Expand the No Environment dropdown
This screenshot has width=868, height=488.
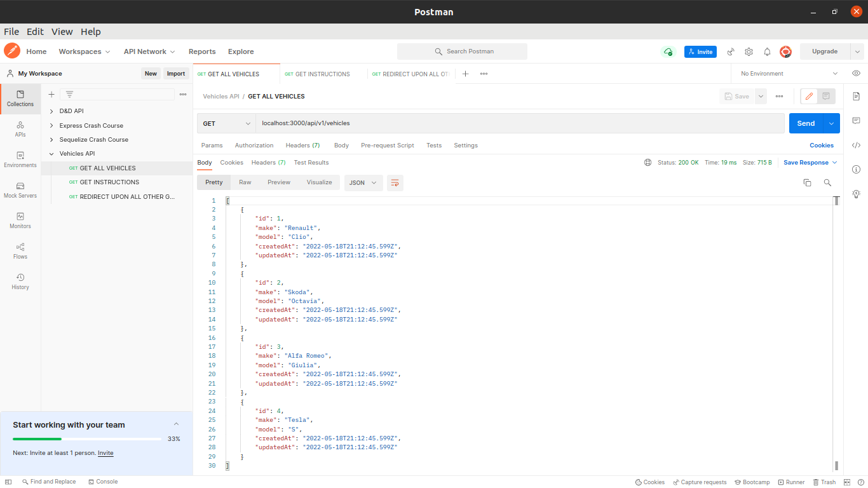787,73
